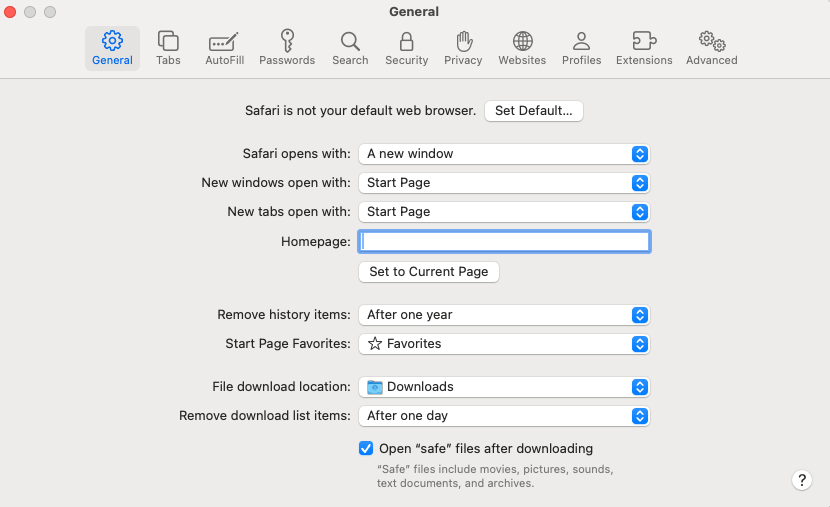830x507 pixels.
Task: Open Remove download list items dropdown
Action: (504, 416)
